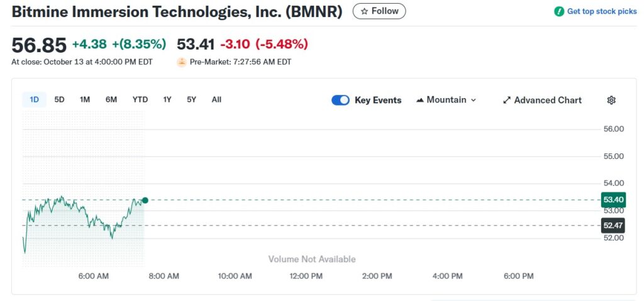The image size is (644, 301).
Task: Select the 1D time range tab
Action: 34,100
